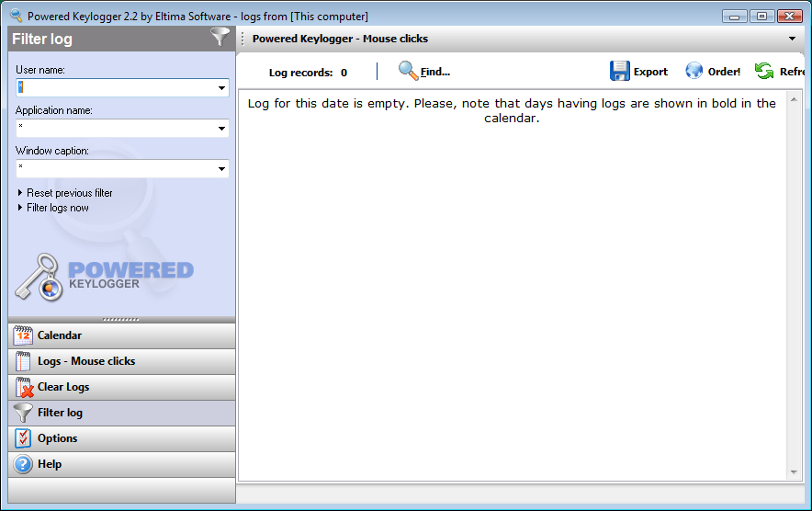Click the Find magnifier icon

click(x=408, y=71)
